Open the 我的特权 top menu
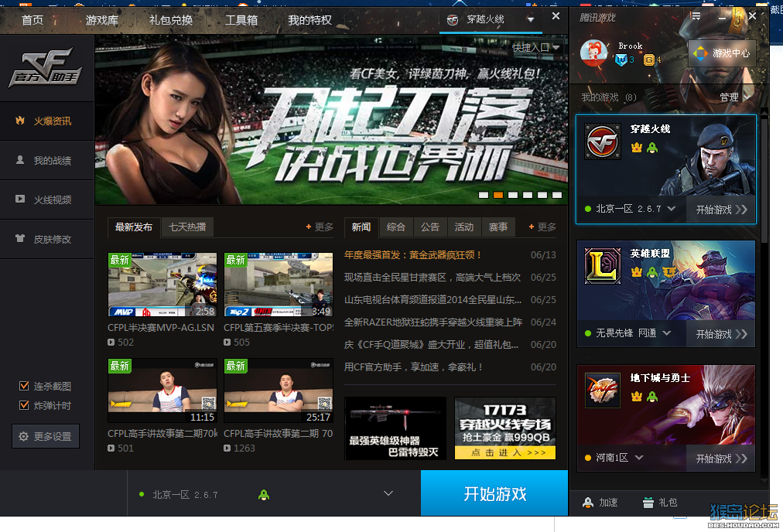The image size is (783, 532). tap(309, 20)
